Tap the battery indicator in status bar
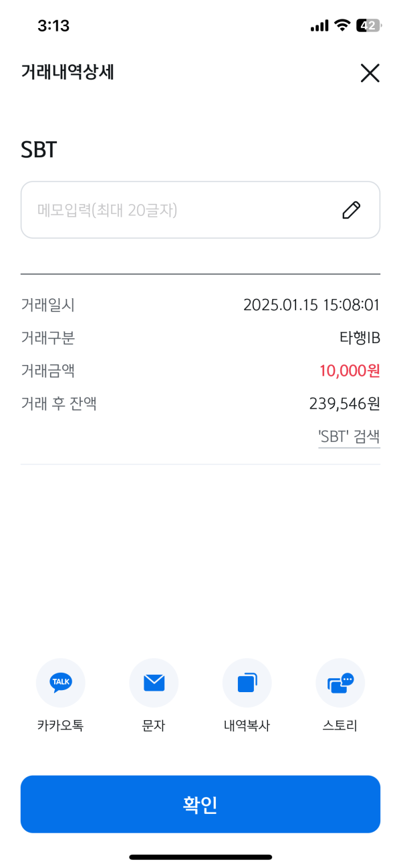 point(368,25)
